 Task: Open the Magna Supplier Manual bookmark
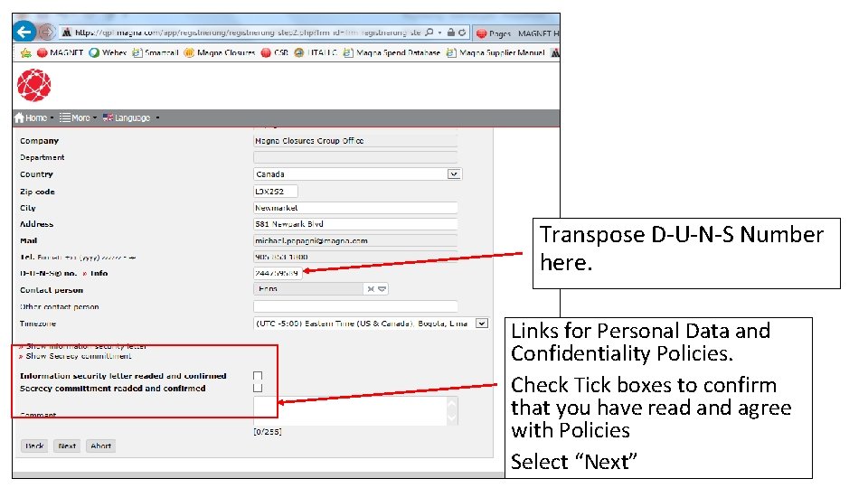(x=495, y=53)
